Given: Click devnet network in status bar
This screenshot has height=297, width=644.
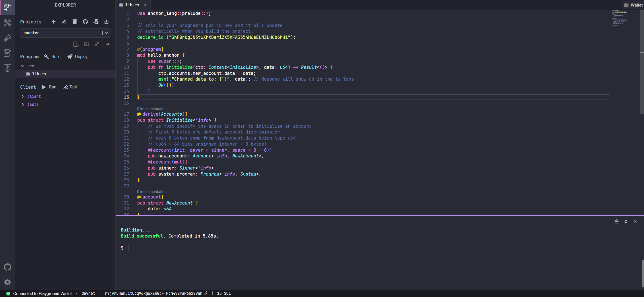Looking at the screenshot, I should [88, 293].
